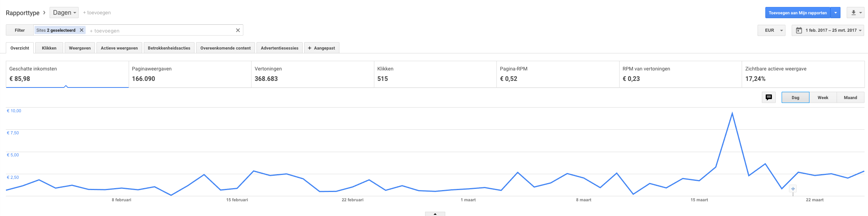
Task: Click the '15 februari' axis label
Action: (237, 200)
